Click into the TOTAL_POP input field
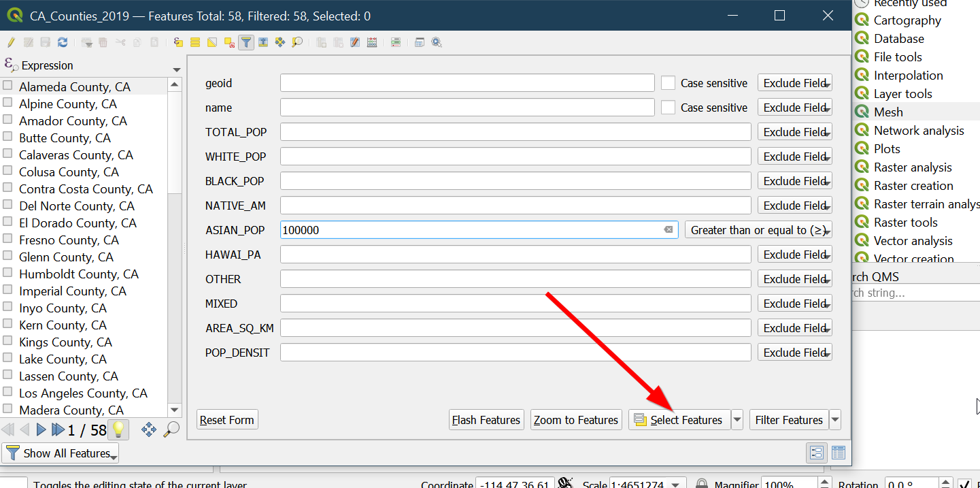980x488 pixels. click(515, 132)
